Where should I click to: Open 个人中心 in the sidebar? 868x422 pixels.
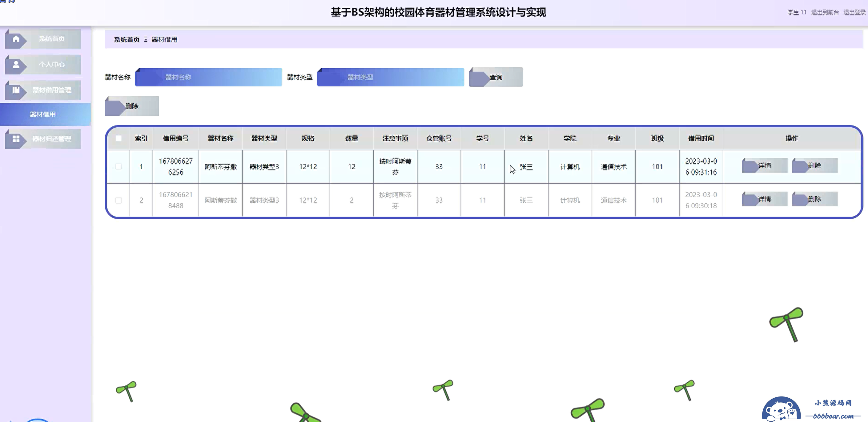[43, 64]
